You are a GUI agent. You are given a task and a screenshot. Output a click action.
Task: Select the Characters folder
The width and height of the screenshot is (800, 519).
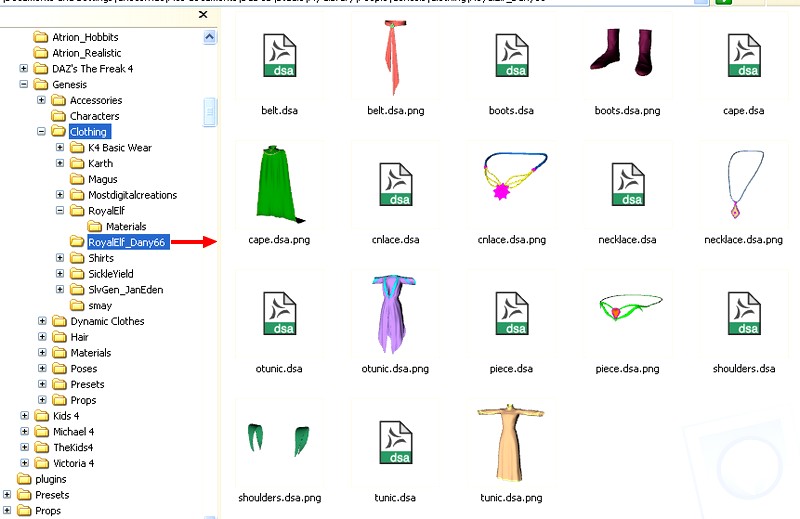point(86,116)
